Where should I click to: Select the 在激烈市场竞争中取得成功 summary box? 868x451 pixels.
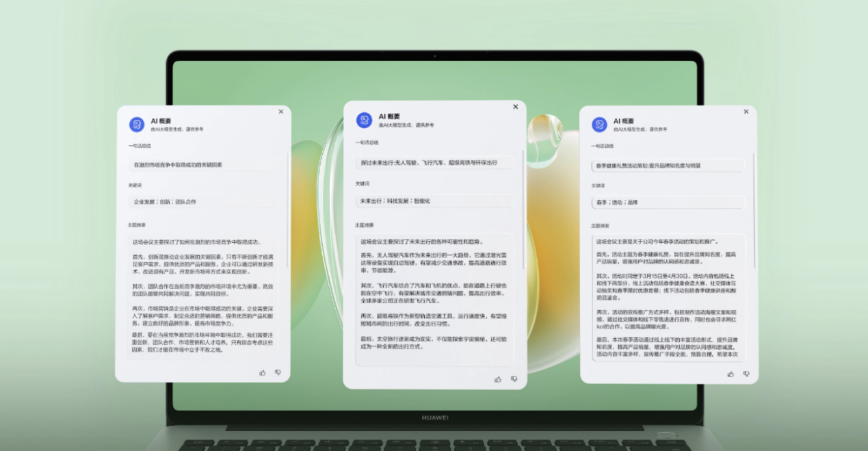coord(203,165)
